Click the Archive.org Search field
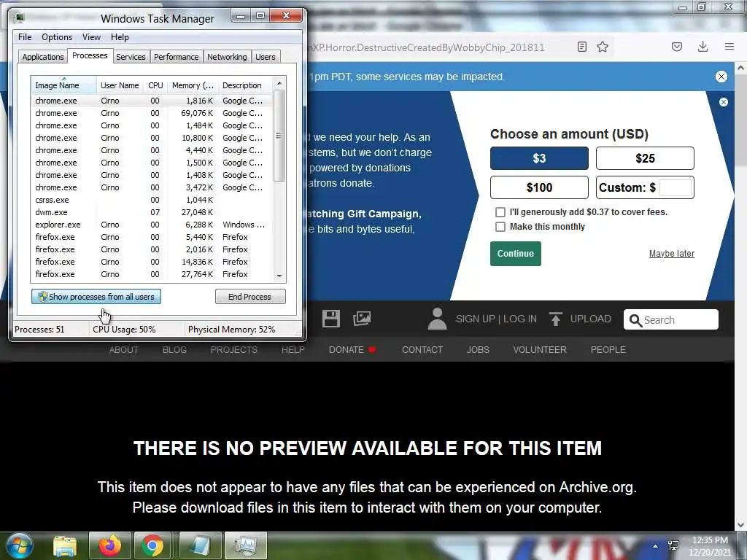747x560 pixels. click(x=671, y=319)
